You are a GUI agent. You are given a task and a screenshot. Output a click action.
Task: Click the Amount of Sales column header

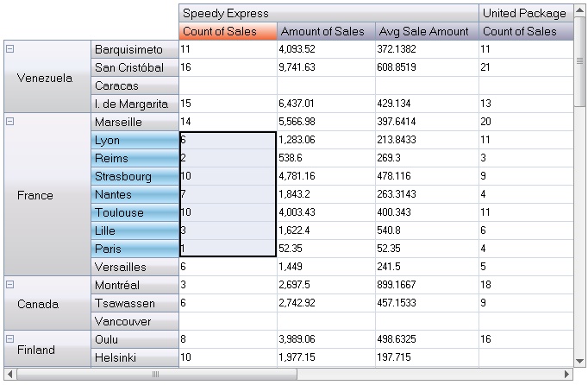(x=326, y=32)
